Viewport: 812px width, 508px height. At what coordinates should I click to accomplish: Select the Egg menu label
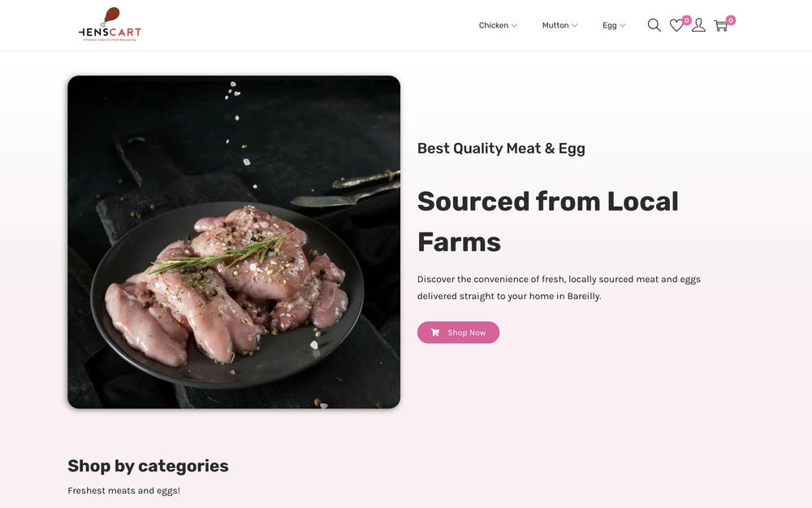[x=610, y=25]
